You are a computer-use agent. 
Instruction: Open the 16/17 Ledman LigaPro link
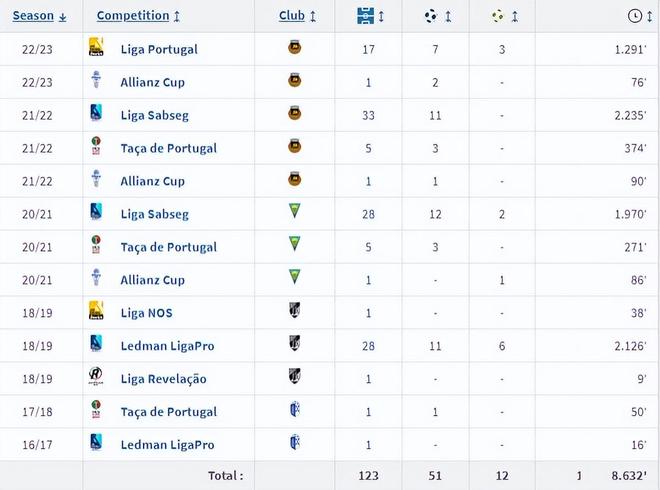[x=167, y=445]
